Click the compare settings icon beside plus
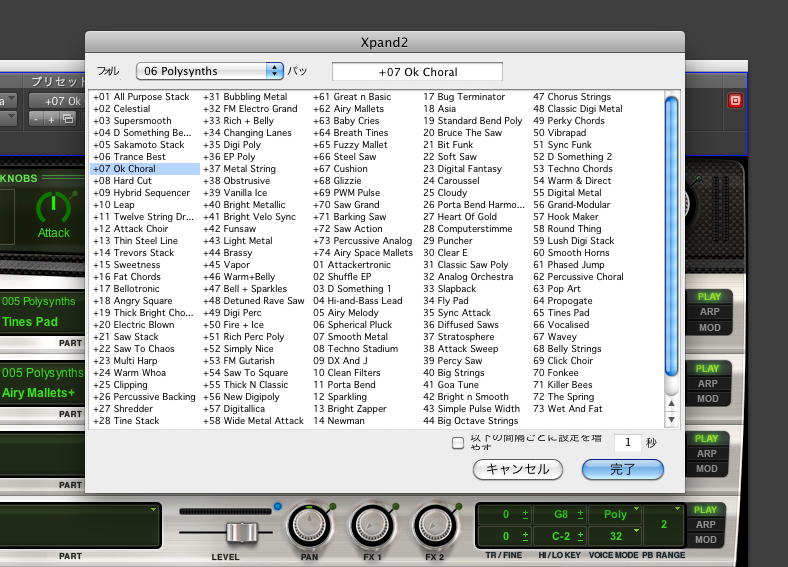Screen dimensions: 788x567 (67, 119)
